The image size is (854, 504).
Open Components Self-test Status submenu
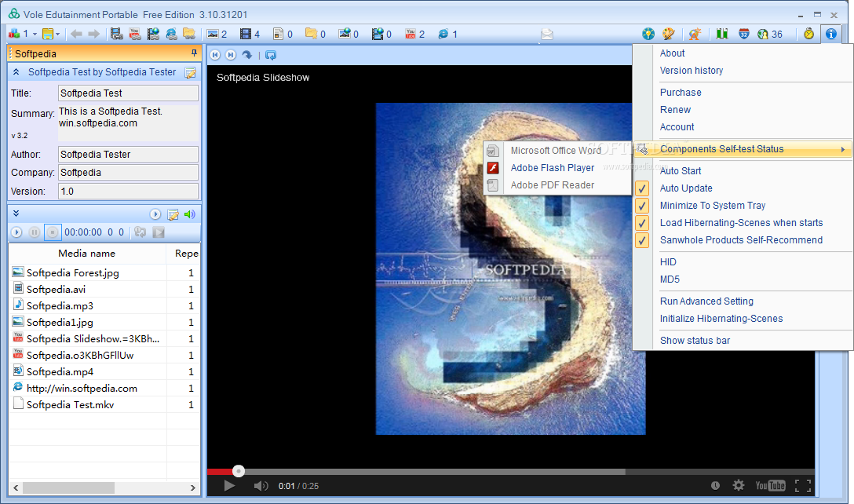[743, 148]
